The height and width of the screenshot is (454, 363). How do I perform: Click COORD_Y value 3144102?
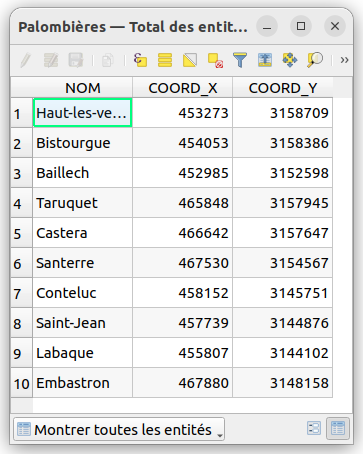(x=283, y=353)
